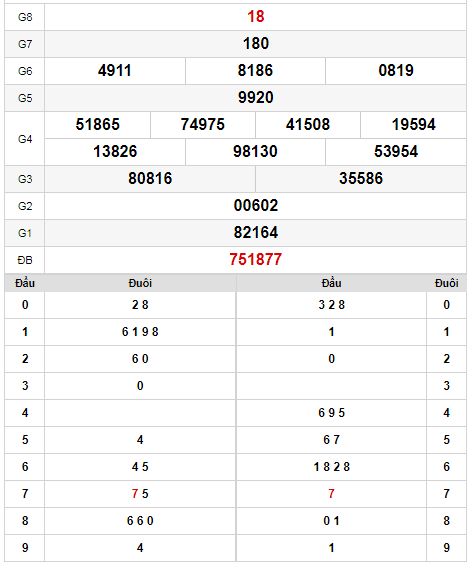Click tail value 0 in Đầu row 3
This screenshot has height=566, width=471.
pos(140,386)
